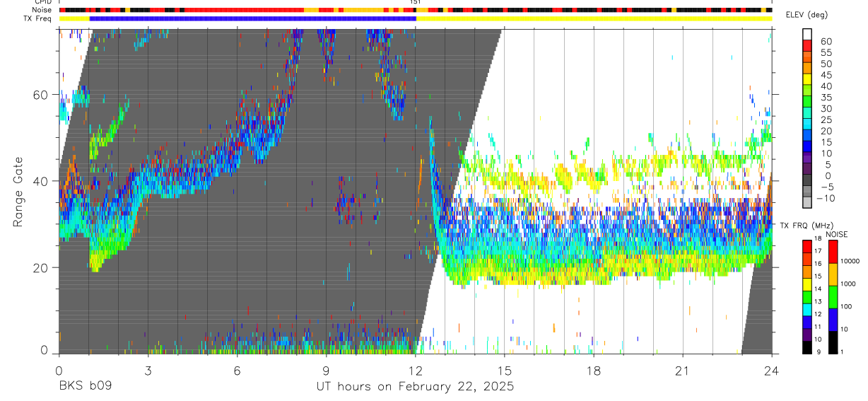
Task: Click x-axis tick label '9'
Action: [x=326, y=370]
